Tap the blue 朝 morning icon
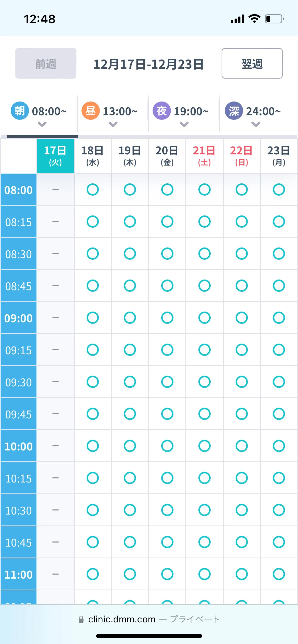 (x=20, y=111)
